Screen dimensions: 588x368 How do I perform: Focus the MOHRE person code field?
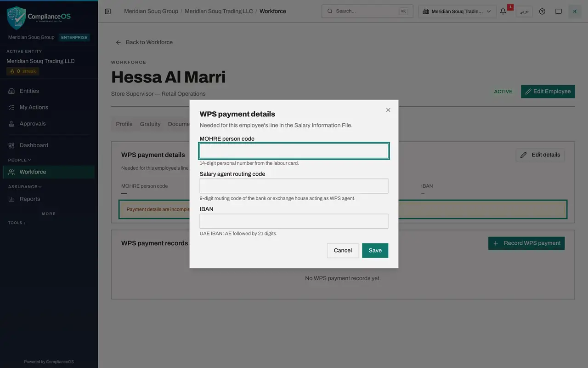294,151
